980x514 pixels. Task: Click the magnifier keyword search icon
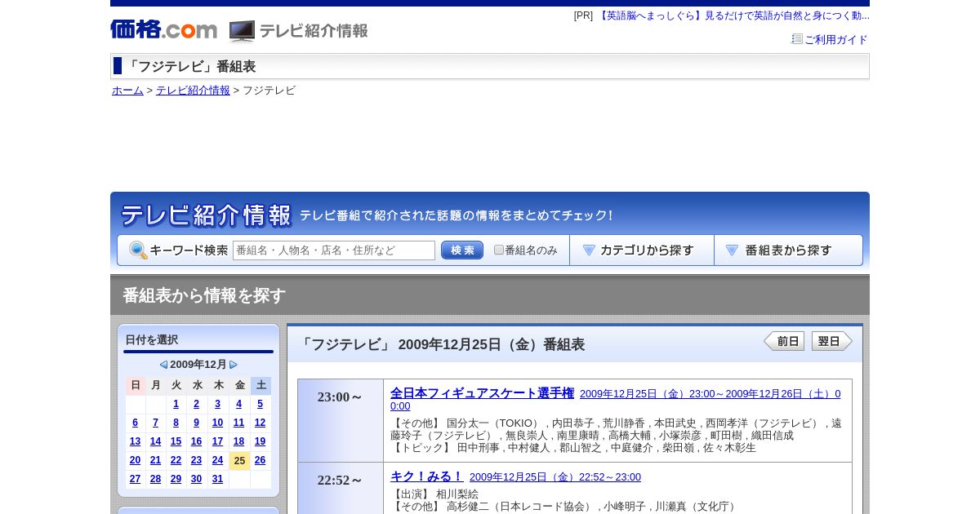click(x=138, y=250)
